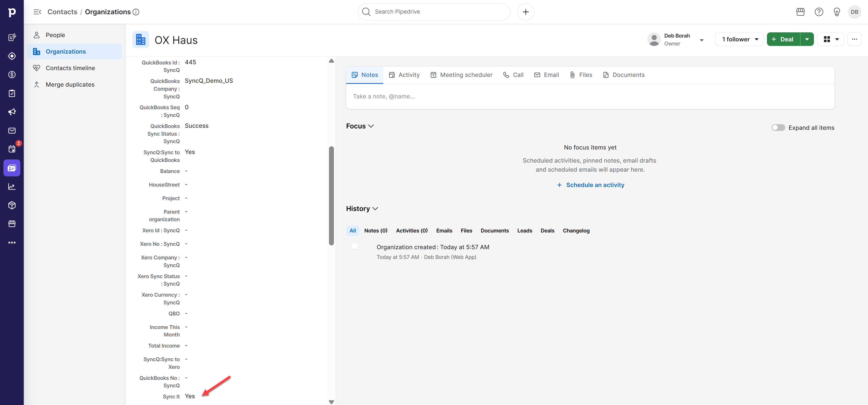Click the details panel scrollbar thumb
Image resolution: width=868 pixels, height=405 pixels.
coord(331,196)
